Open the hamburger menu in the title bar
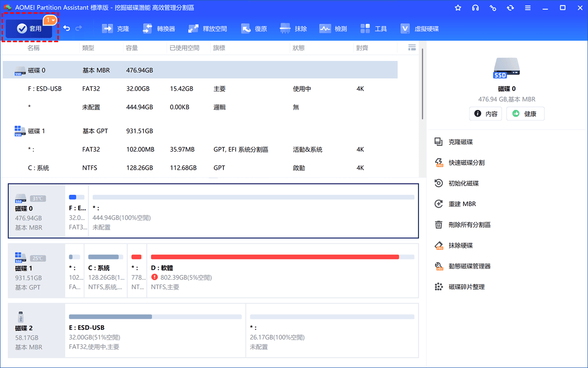The width and height of the screenshot is (588, 368). [x=528, y=8]
